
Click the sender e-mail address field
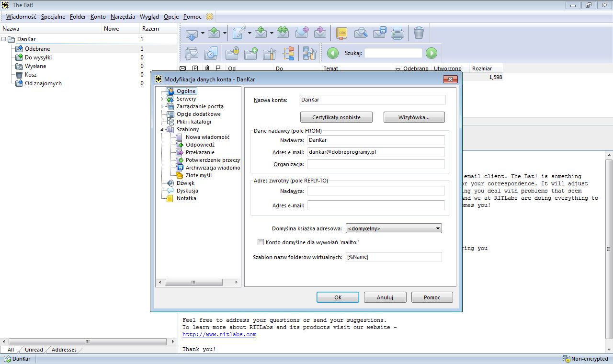point(376,152)
